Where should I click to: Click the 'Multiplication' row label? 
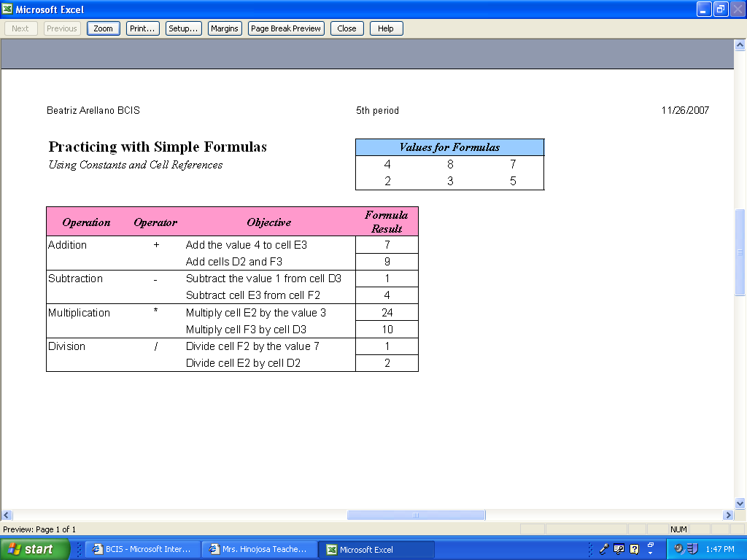pyautogui.click(x=79, y=313)
